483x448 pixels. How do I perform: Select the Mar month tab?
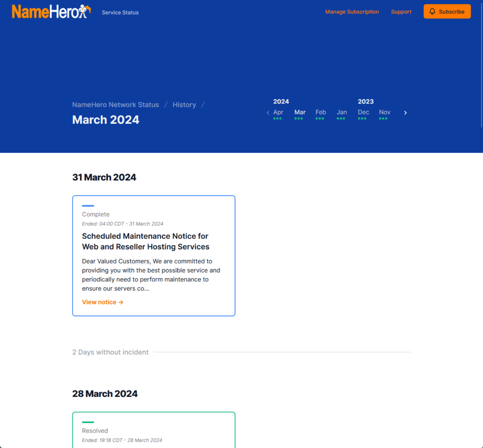point(300,113)
